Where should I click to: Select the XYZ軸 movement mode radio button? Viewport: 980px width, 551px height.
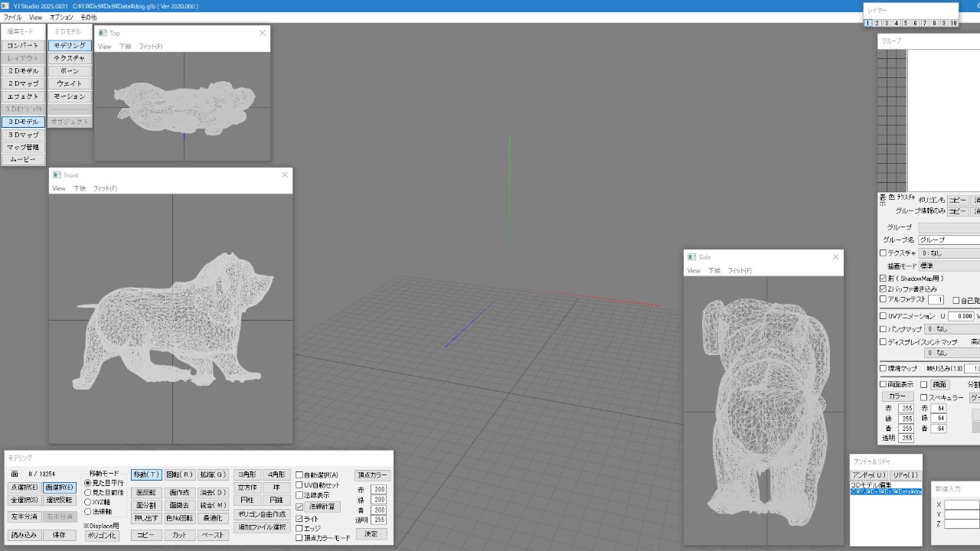tap(88, 502)
